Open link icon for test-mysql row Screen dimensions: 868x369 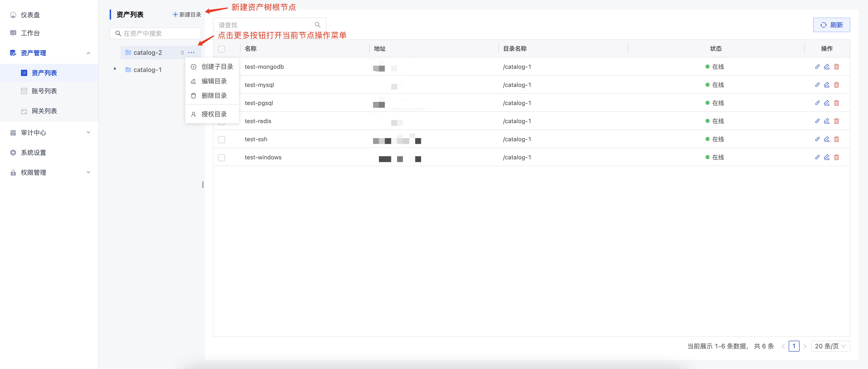point(817,85)
